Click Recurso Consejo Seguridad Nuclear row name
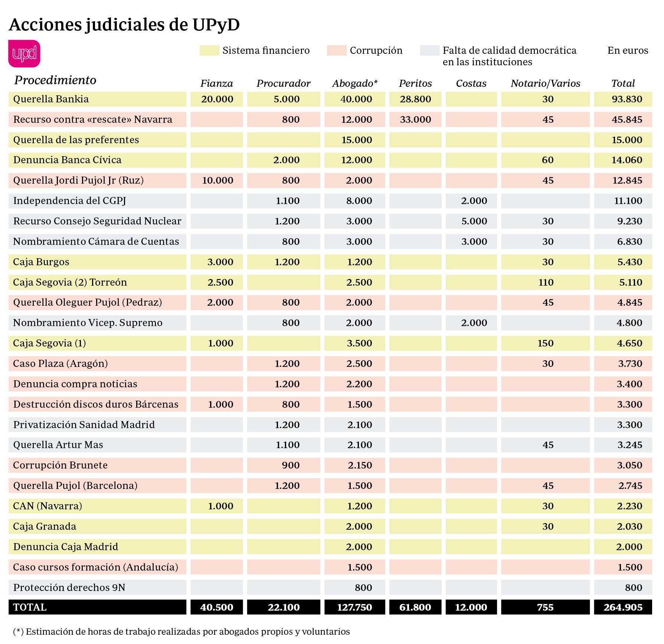664x644 pixels. point(97,221)
